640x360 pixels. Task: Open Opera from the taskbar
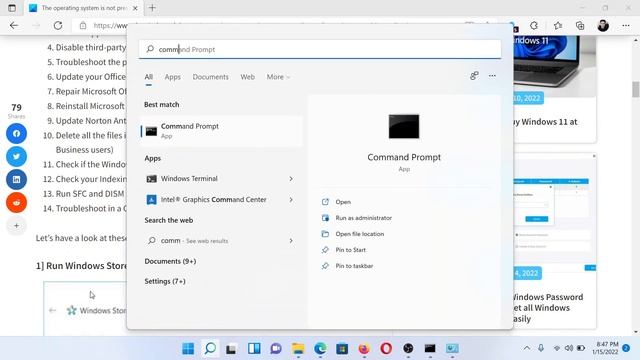tap(386, 349)
